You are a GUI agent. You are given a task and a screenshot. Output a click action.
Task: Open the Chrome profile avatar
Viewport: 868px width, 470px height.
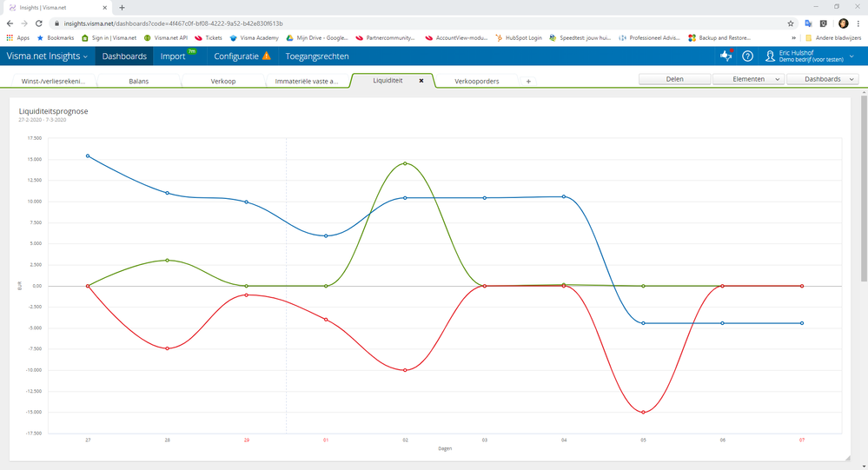pos(843,23)
